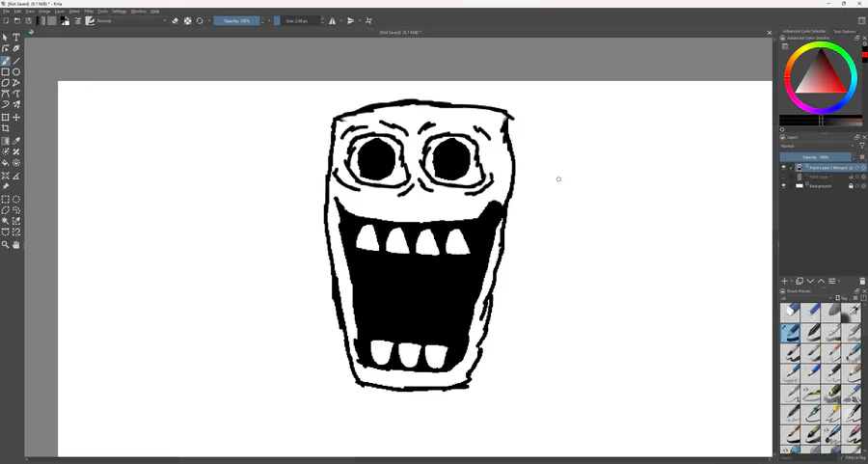This screenshot has height=464, width=868.
Task: Select the Fill bucket tool
Action: [6, 163]
